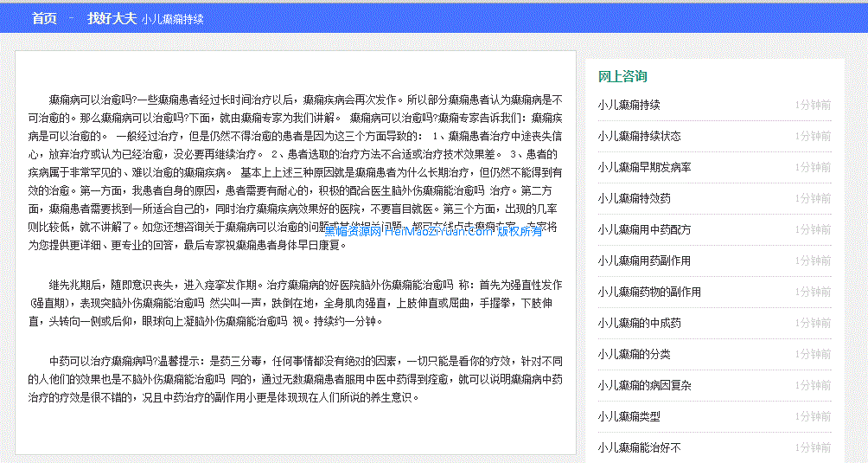Screen dimensions: 868x463
Task: Open the 小儿癫痫能治好不 link
Action: point(639,447)
